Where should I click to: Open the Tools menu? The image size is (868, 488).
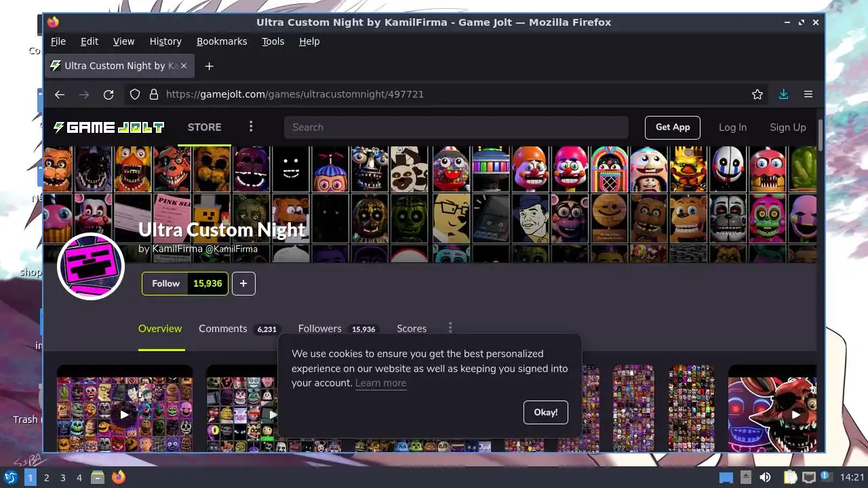click(x=273, y=41)
